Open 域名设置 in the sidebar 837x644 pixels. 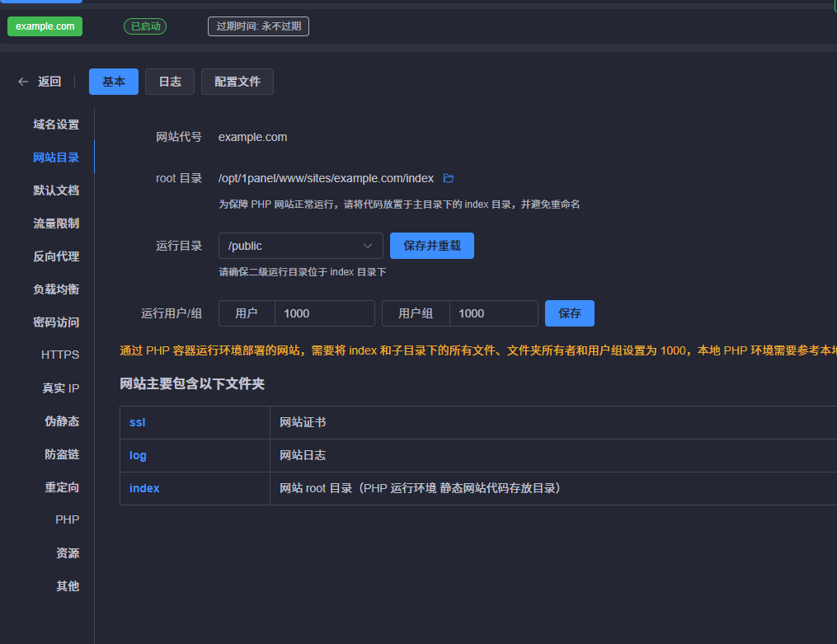pos(56,125)
